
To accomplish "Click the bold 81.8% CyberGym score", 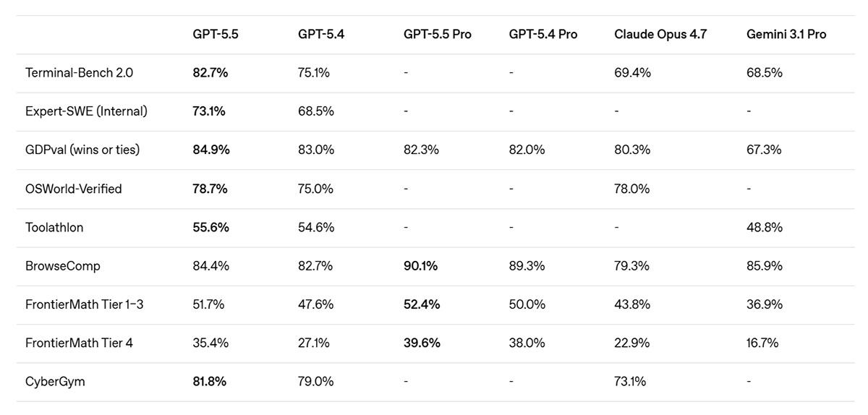I will pos(209,381).
